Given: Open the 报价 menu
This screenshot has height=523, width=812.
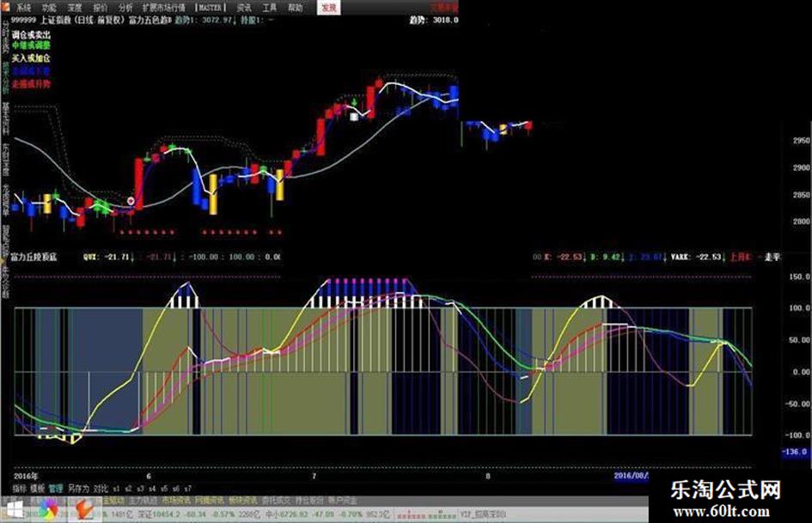Looking at the screenshot, I should coord(100,7).
